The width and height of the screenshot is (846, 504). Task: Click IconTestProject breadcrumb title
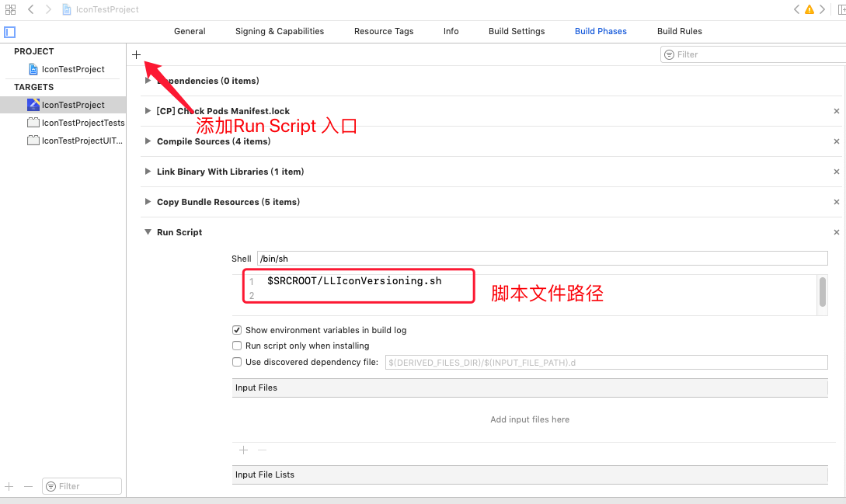[x=107, y=9]
